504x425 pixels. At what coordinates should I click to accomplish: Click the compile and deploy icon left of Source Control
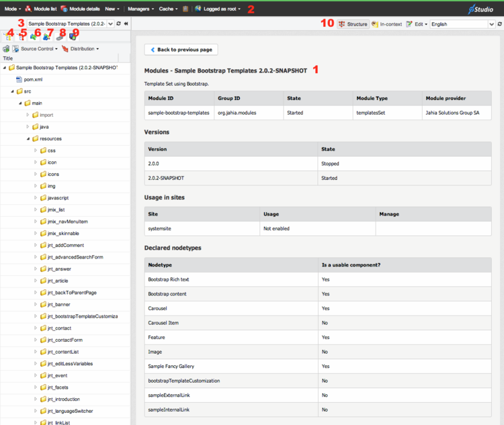(x=6, y=49)
